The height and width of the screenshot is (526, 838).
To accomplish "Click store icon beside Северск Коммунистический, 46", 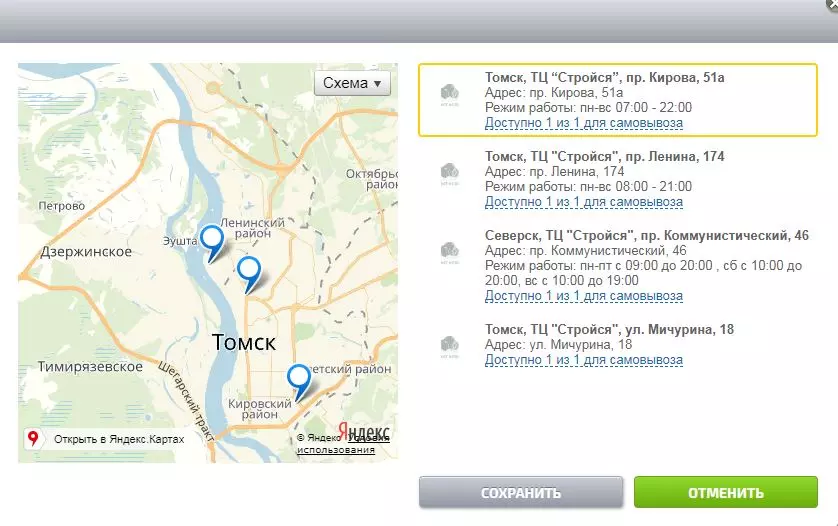I will tap(450, 253).
